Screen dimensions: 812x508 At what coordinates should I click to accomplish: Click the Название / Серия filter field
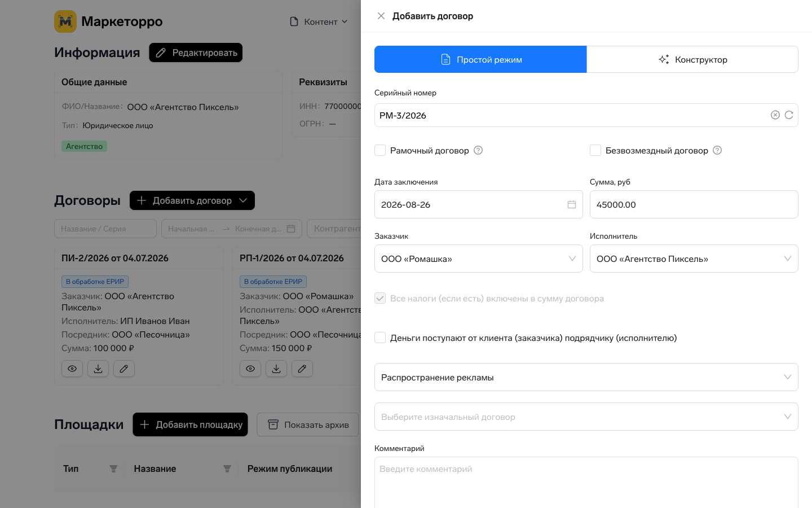(x=105, y=229)
